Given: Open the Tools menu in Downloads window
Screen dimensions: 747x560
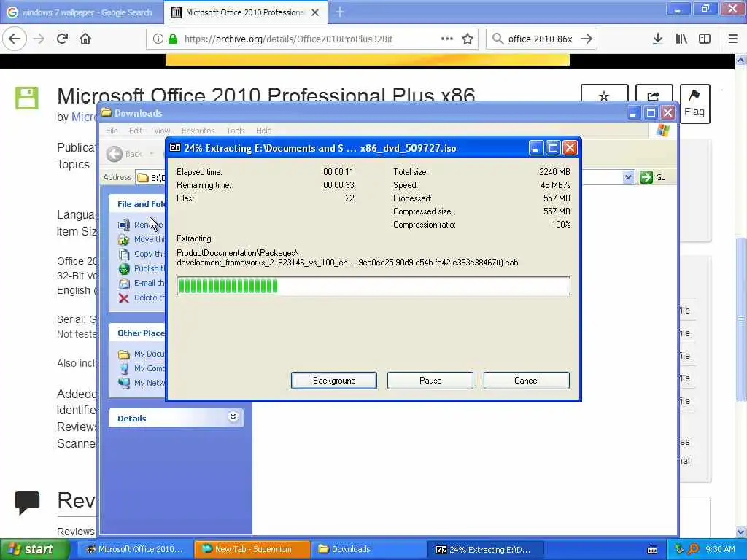Looking at the screenshot, I should pyautogui.click(x=236, y=131).
